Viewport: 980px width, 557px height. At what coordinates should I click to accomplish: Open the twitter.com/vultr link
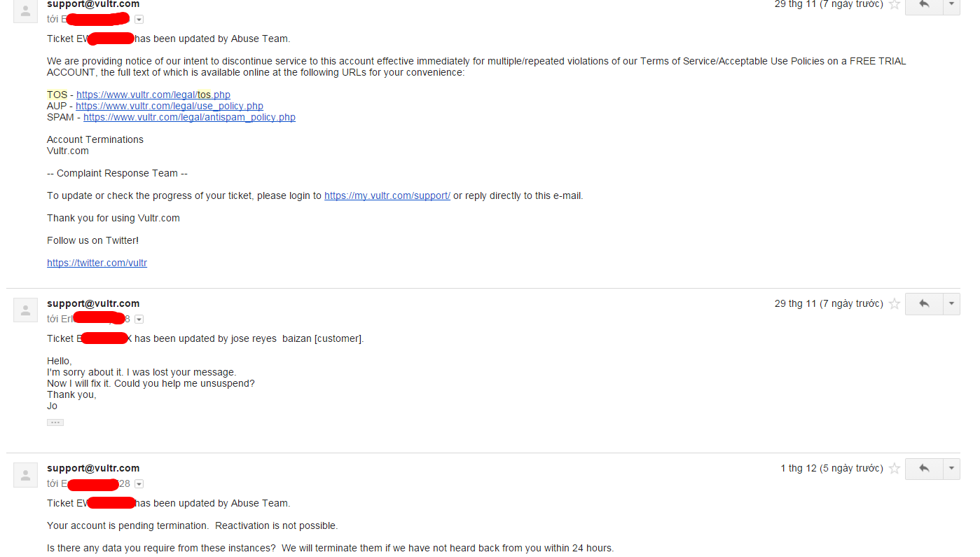point(97,263)
